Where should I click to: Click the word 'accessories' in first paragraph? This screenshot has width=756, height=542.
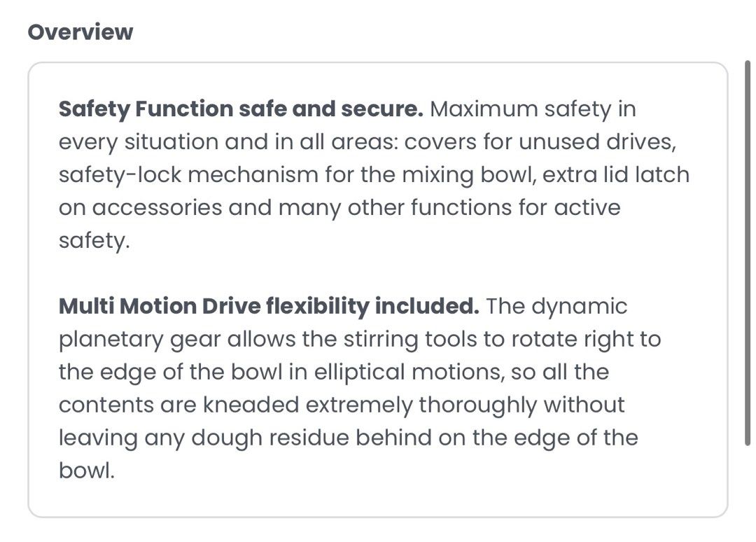[157, 208]
